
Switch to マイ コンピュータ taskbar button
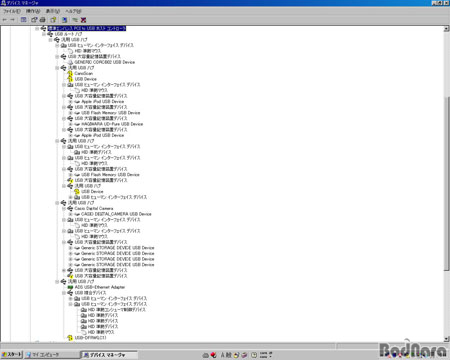pyautogui.click(x=51, y=355)
